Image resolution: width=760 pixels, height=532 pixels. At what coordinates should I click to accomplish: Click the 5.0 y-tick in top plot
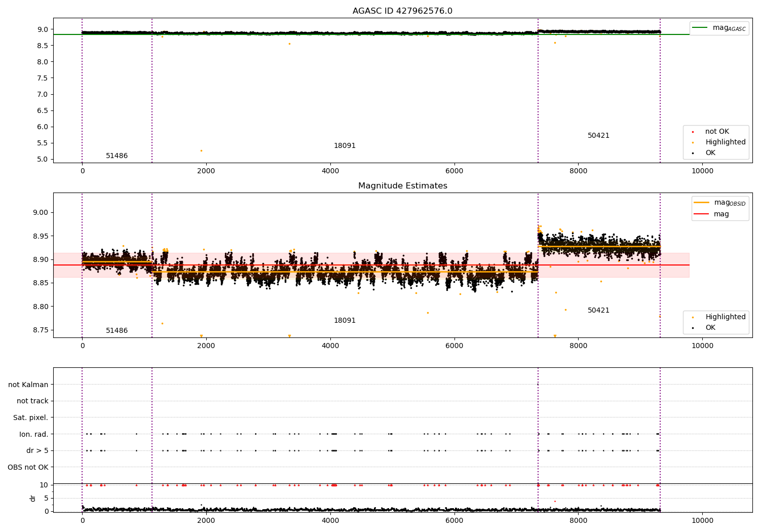(44, 159)
